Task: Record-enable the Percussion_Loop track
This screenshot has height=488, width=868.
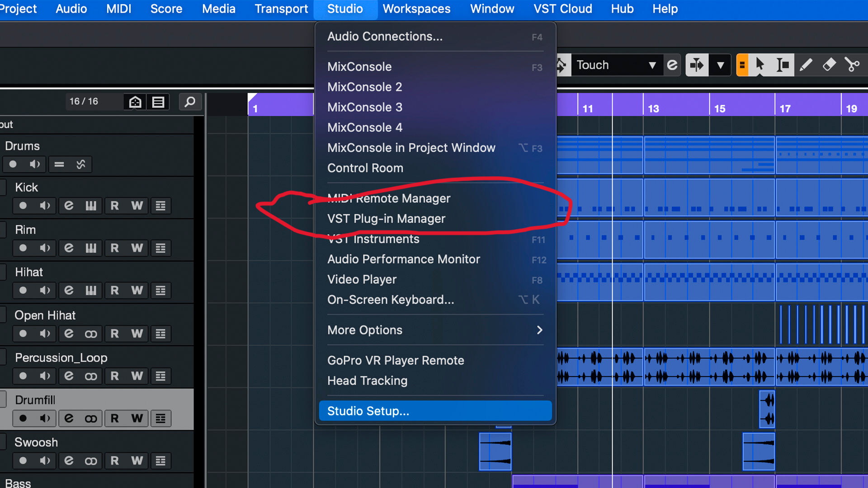Action: [23, 376]
